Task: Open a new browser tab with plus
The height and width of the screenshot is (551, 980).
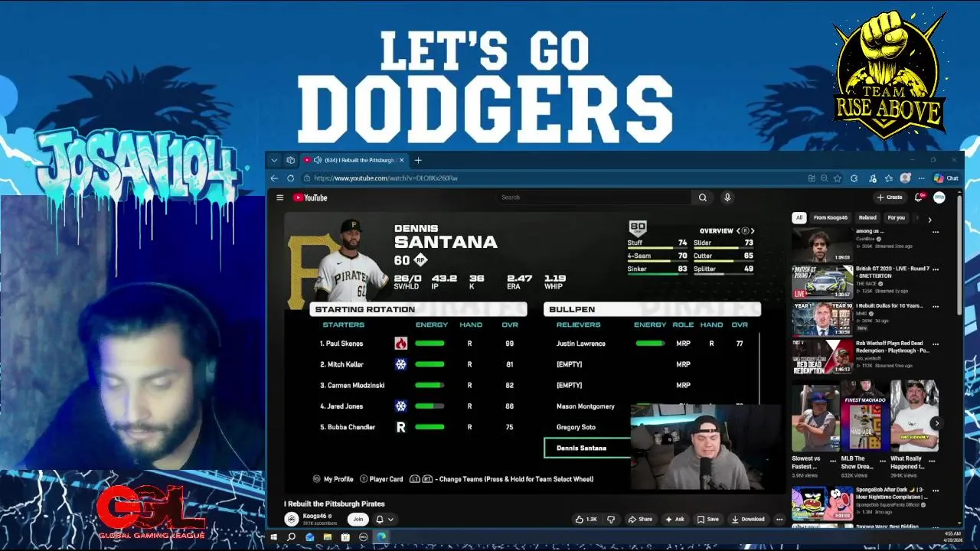Action: (418, 160)
